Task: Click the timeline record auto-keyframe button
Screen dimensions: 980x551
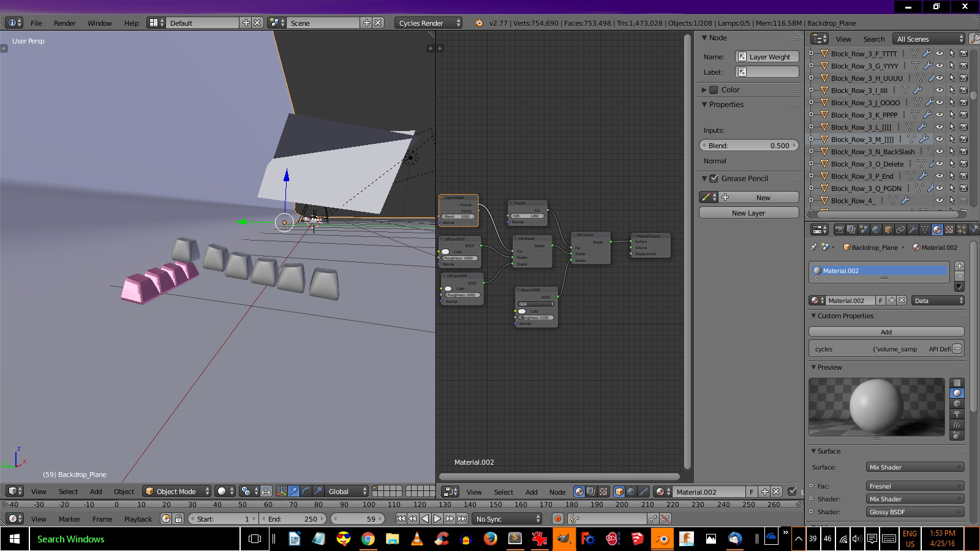Action: [558, 519]
